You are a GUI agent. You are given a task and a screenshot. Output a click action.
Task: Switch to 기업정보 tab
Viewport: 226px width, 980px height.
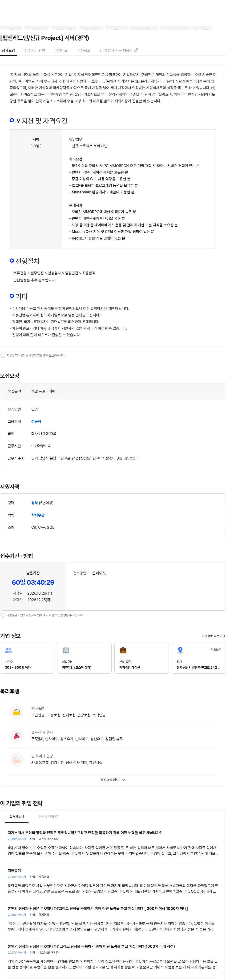click(61, 50)
